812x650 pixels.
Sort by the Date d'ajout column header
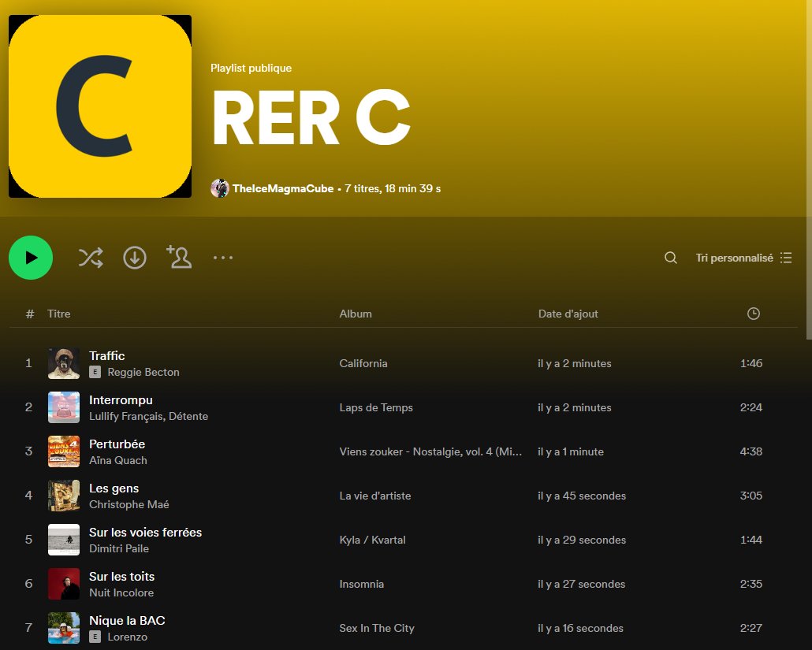pyautogui.click(x=568, y=314)
